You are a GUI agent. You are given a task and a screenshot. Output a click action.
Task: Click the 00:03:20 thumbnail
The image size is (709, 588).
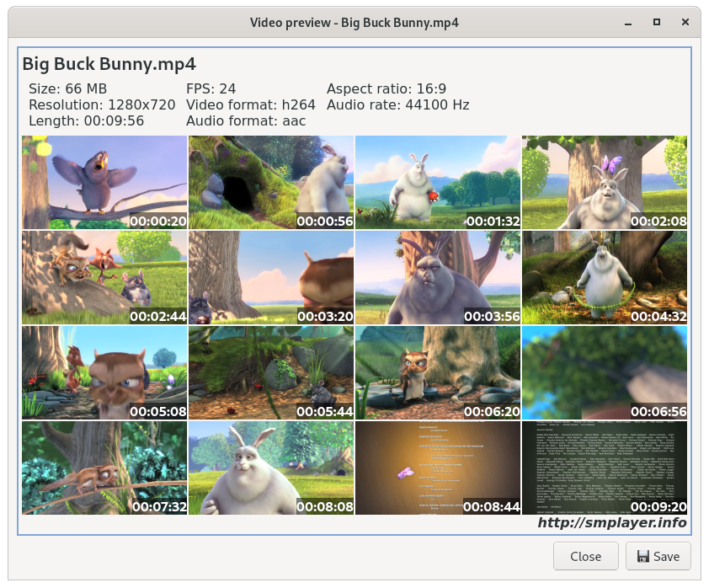(271, 278)
